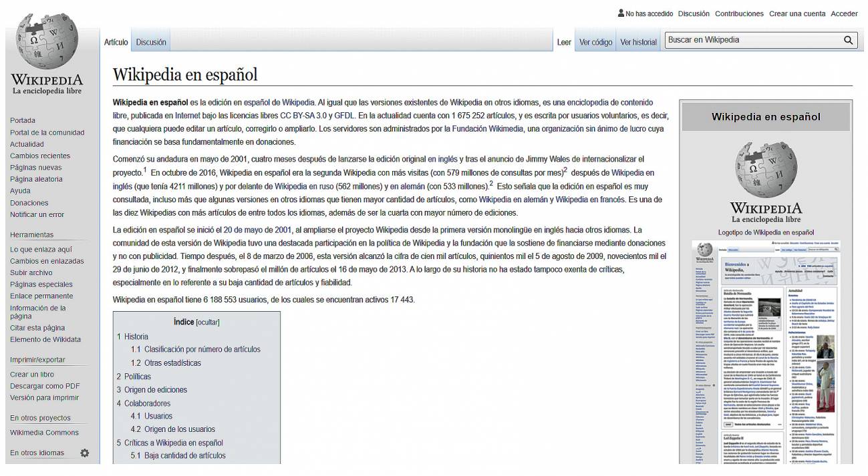Switch to the Discusión page tab
The height and width of the screenshot is (476, 868).
click(x=151, y=42)
